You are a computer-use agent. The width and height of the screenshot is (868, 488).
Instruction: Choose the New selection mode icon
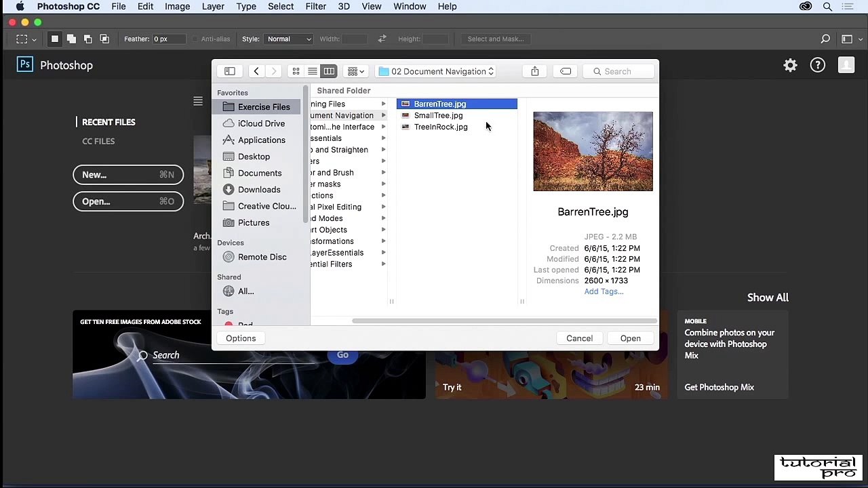click(x=55, y=39)
